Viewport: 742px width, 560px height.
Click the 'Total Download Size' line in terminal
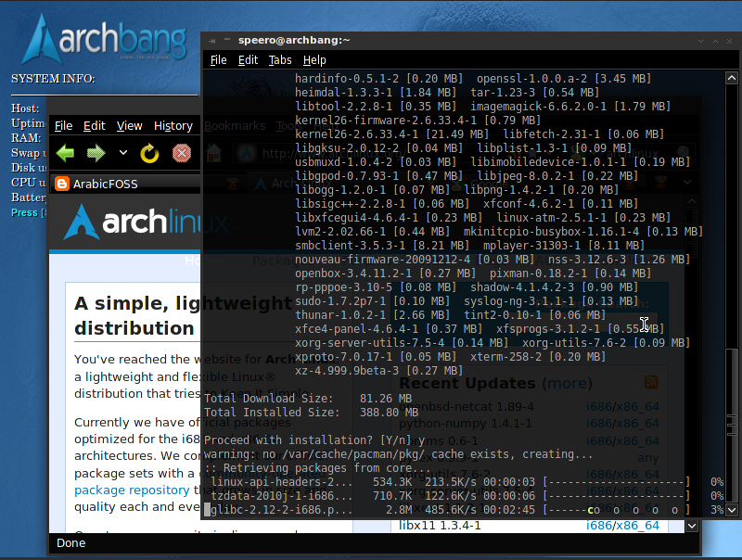(x=308, y=399)
